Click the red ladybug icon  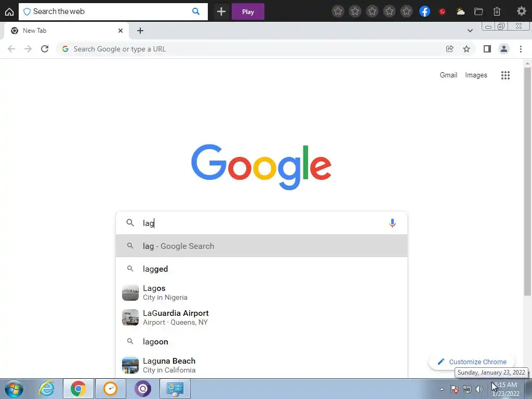coord(442,11)
